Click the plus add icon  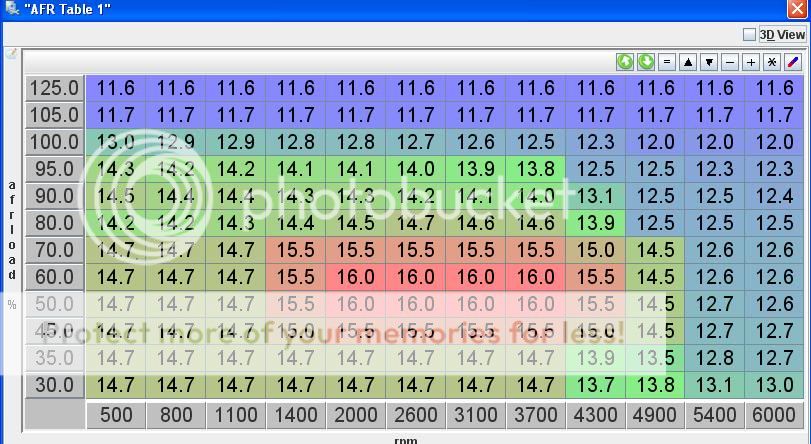751,62
